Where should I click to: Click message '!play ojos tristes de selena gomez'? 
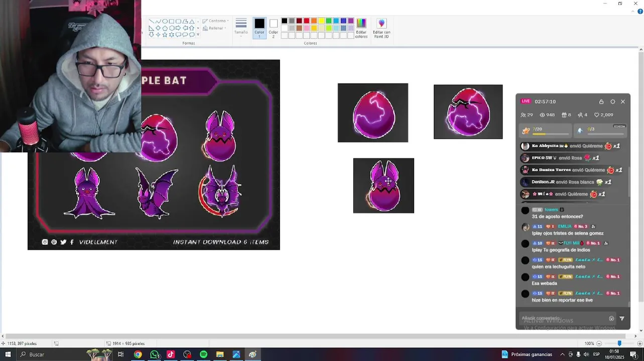click(568, 233)
